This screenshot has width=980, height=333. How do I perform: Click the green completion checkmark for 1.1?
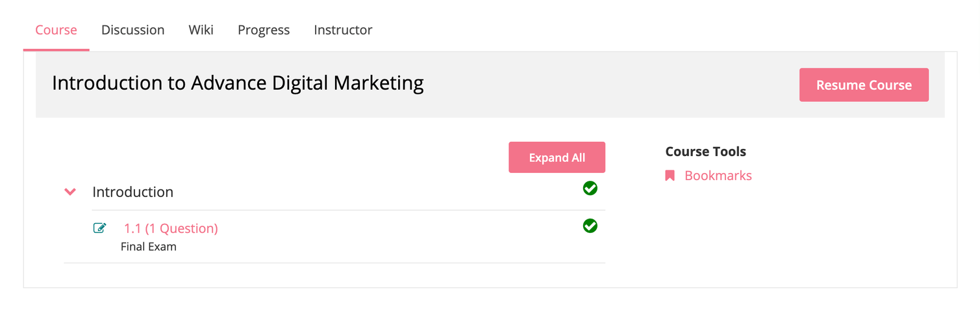pos(590,226)
